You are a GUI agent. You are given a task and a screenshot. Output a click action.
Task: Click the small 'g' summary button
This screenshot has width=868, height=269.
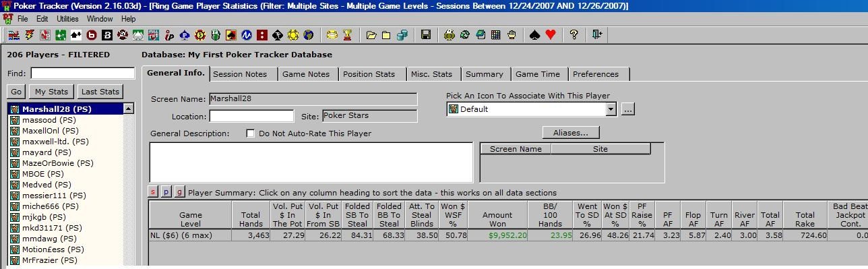click(x=179, y=192)
